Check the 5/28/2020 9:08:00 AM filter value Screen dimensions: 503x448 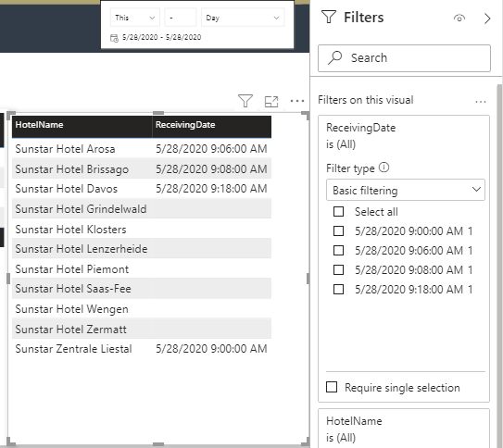pos(338,270)
